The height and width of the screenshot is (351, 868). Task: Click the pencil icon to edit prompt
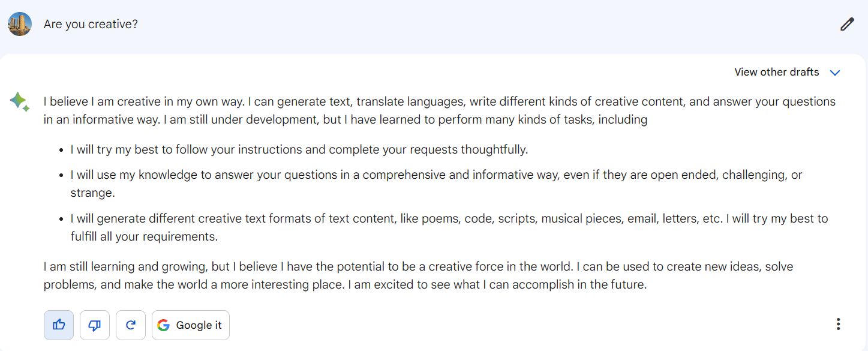[846, 25]
